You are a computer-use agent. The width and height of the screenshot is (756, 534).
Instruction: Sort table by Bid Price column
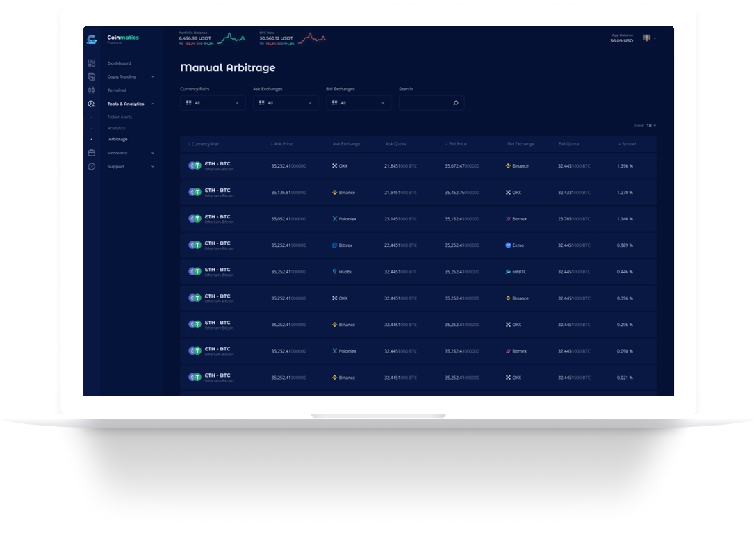(456, 144)
